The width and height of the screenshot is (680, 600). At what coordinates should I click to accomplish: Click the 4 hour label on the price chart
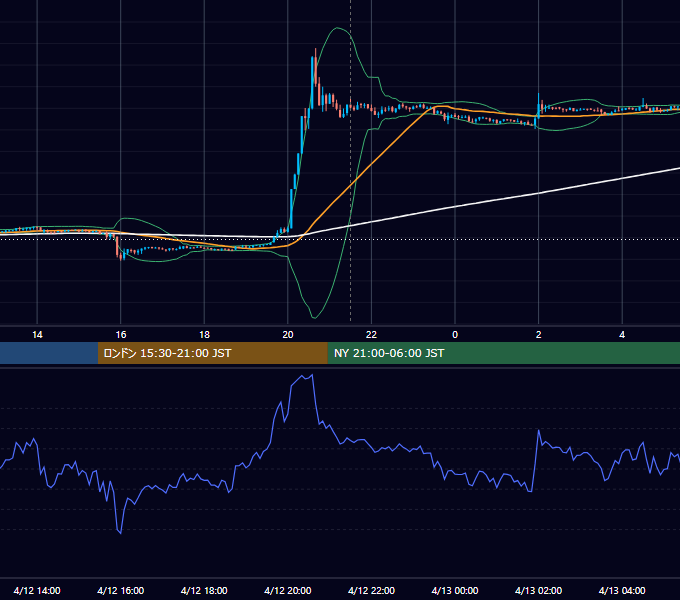point(622,335)
